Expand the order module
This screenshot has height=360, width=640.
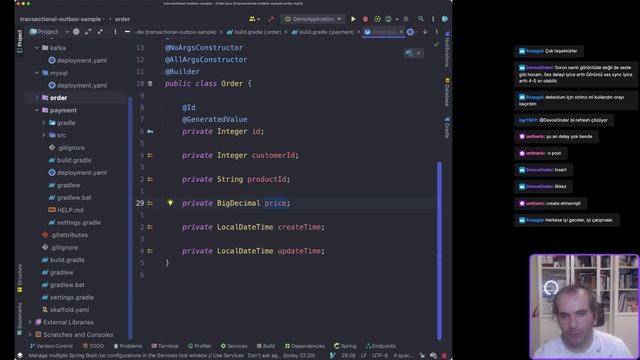click(37, 98)
